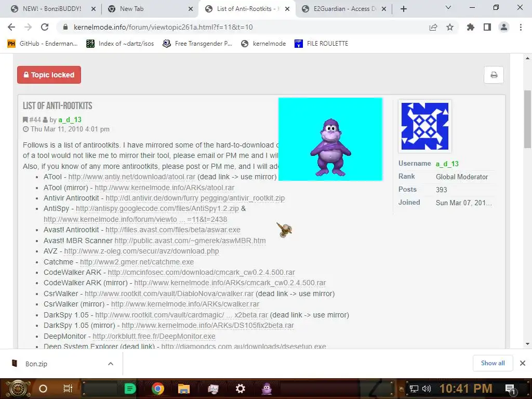The width and height of the screenshot is (532, 399).
Task: Open the avast aswar.exe link
Action: pyautogui.click(x=172, y=230)
